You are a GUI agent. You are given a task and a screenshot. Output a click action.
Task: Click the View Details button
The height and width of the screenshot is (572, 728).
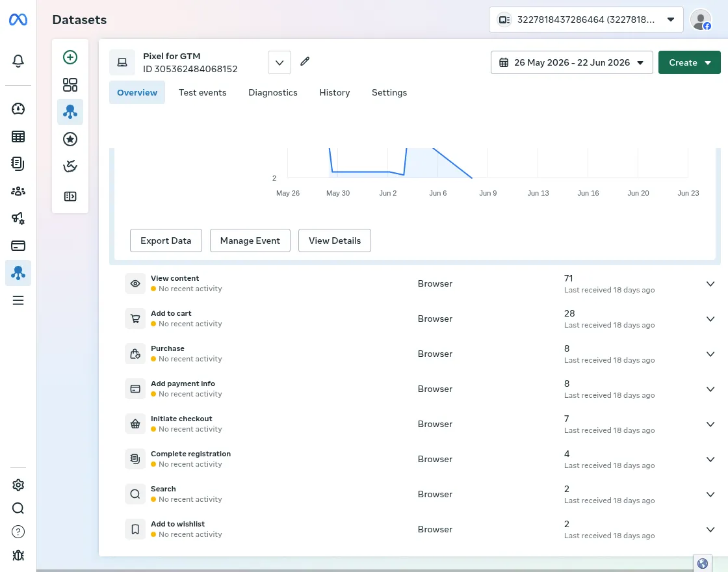tap(335, 240)
